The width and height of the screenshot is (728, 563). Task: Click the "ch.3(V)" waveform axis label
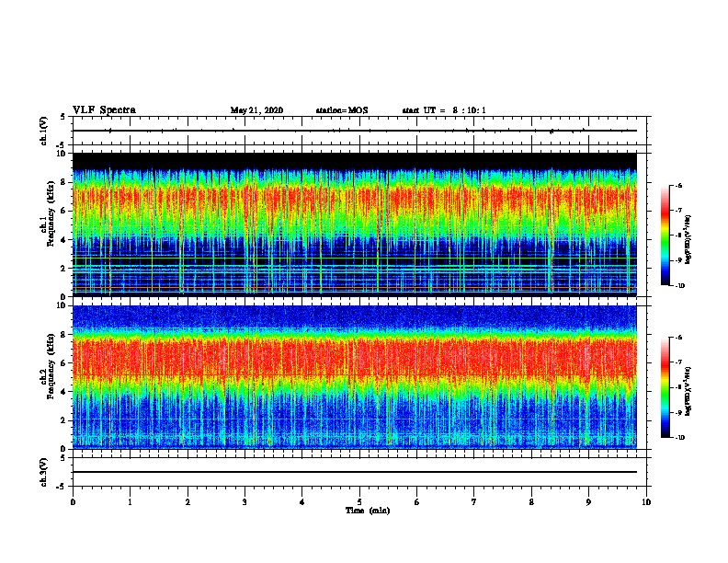tap(43, 472)
